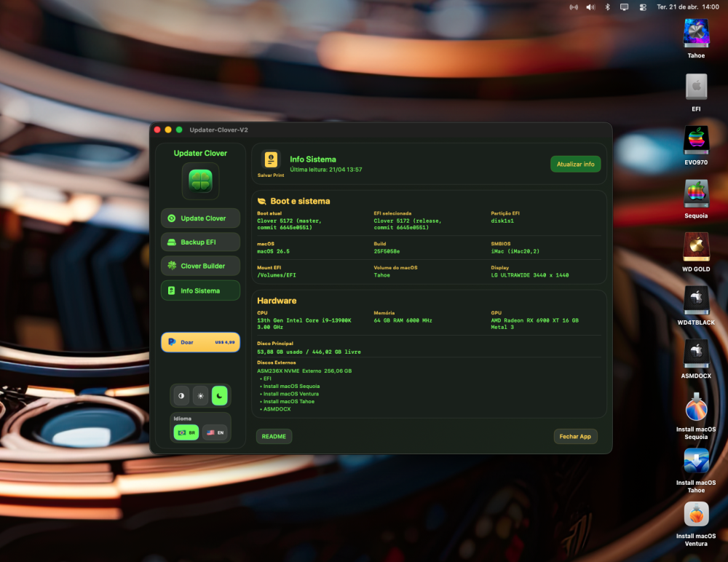Viewport: 728px width, 562px height.
Task: Click the display mirroring menu bar icon
Action: point(625,7)
